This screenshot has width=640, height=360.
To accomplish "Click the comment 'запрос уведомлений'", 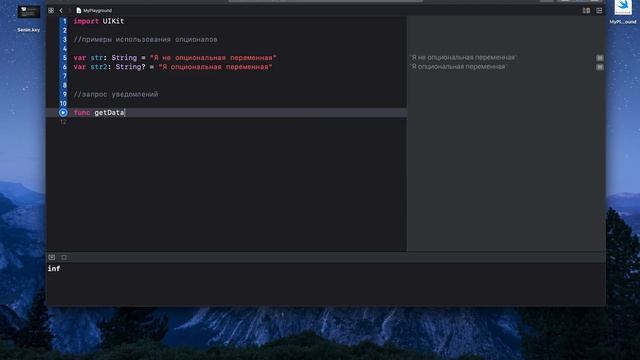I will pyautogui.click(x=116, y=94).
